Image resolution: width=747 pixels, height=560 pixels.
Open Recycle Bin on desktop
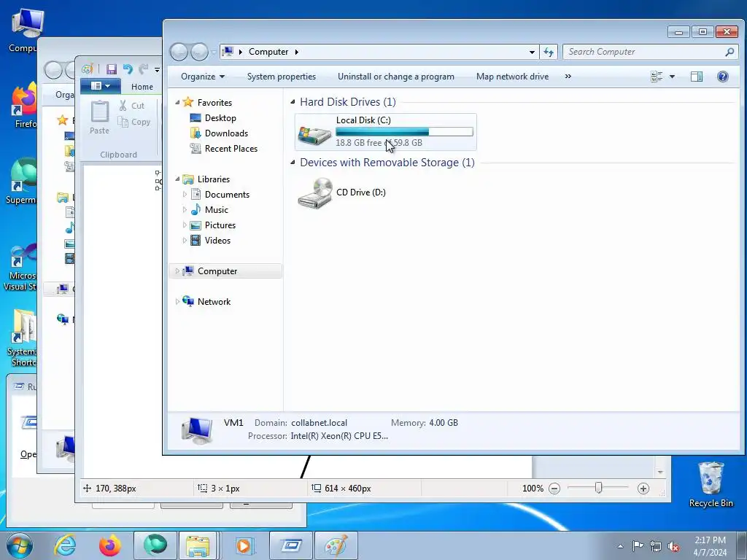(x=711, y=484)
